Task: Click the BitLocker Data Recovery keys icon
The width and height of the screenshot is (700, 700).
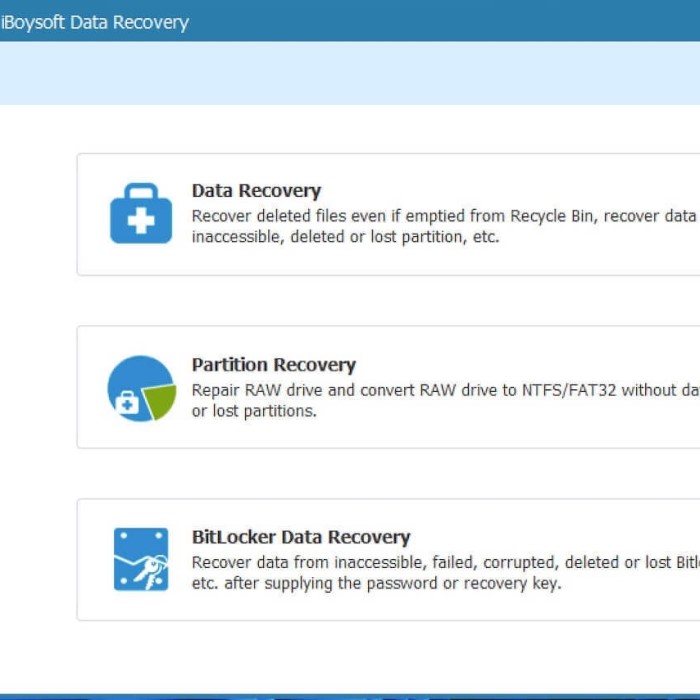Action: coord(141,559)
